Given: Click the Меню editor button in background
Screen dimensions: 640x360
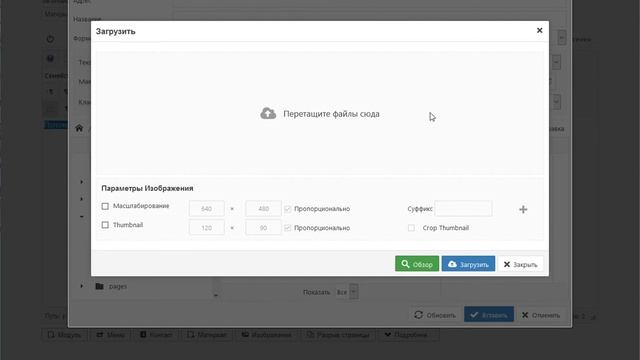Looking at the screenshot, I should (110, 335).
